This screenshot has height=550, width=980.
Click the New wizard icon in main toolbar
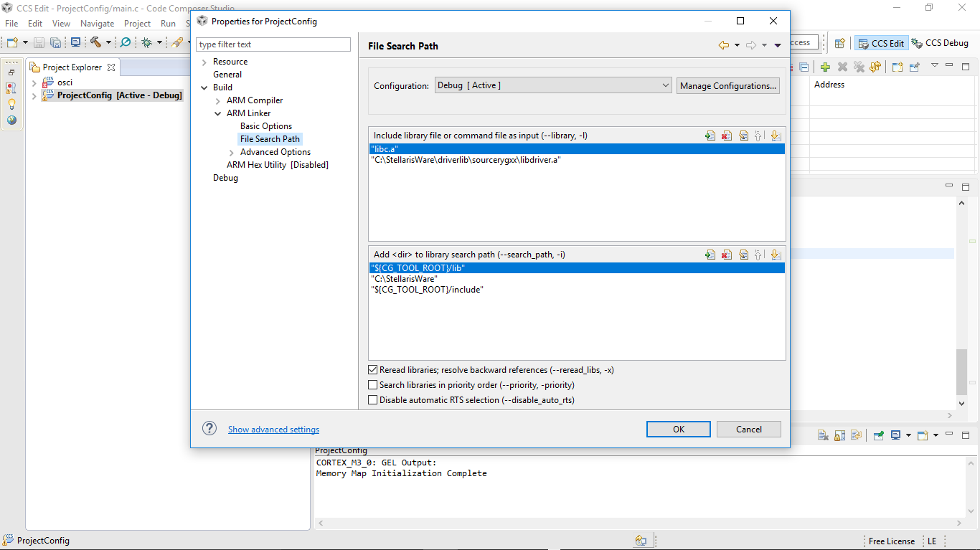point(12,43)
